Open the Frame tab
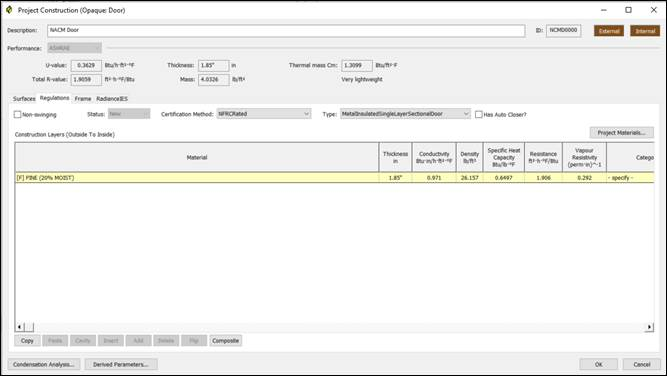This screenshot has height=376, width=667. click(83, 99)
